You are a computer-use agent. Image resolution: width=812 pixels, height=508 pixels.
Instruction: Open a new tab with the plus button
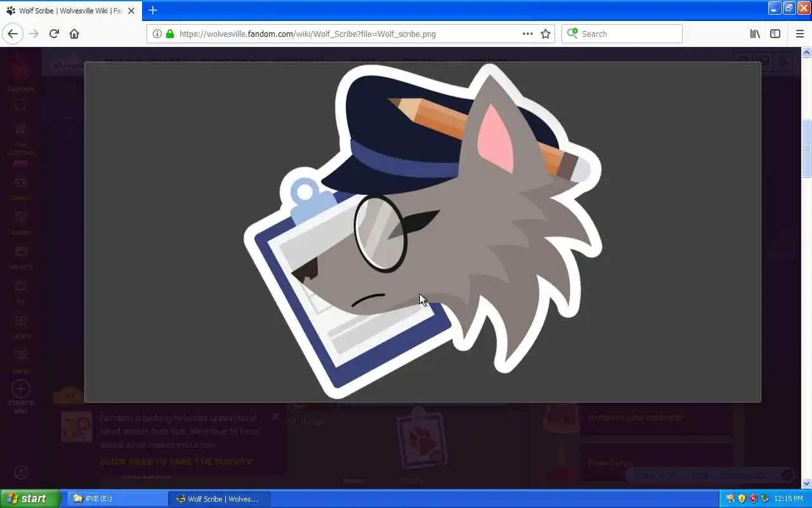(x=153, y=10)
